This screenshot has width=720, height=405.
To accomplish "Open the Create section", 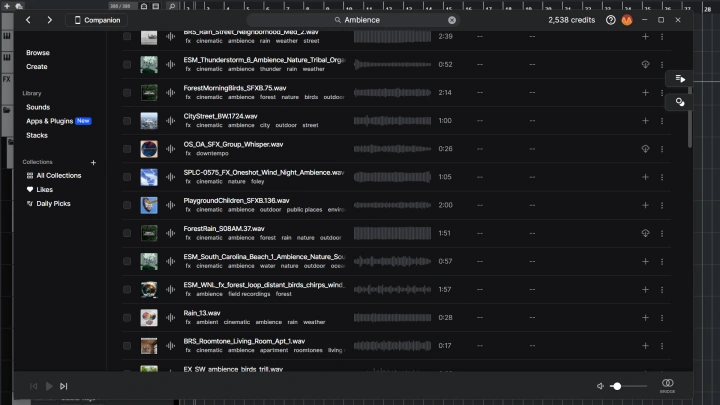I will (x=37, y=67).
